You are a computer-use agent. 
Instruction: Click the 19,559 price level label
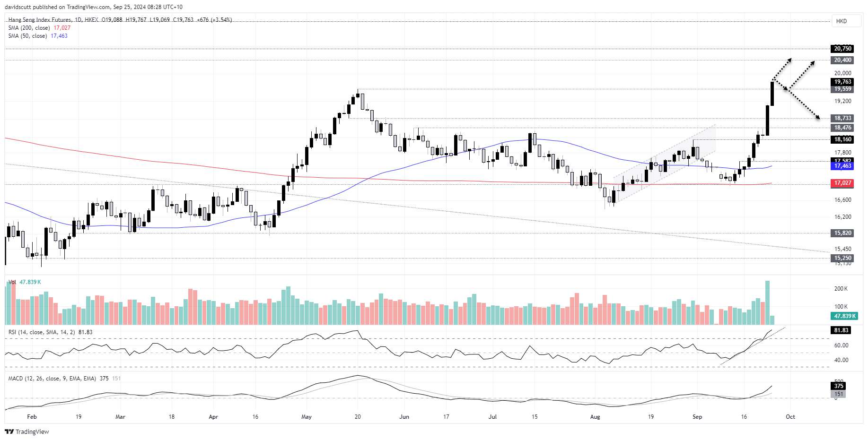842,89
